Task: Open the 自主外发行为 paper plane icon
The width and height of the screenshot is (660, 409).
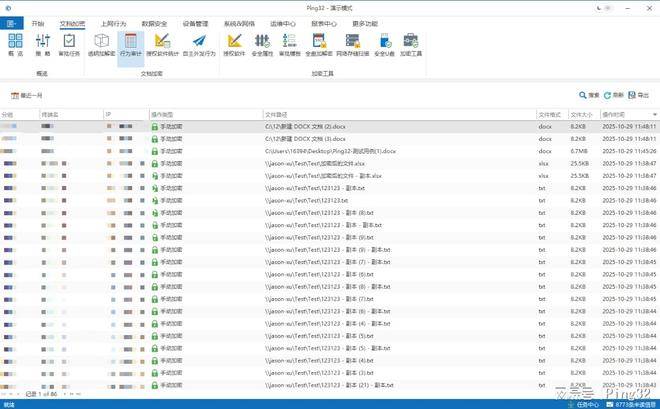Action: [x=199, y=45]
